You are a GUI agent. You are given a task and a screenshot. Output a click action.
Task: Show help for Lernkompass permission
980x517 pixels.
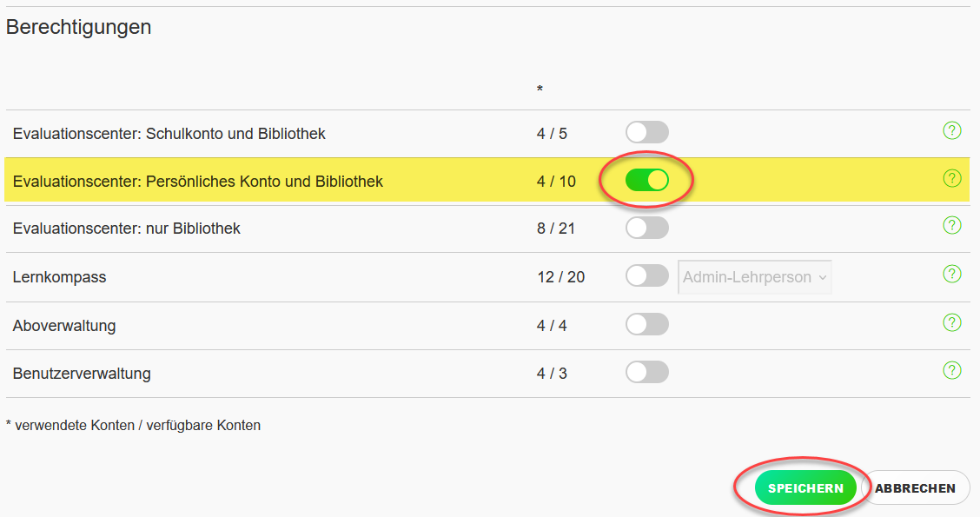[952, 274]
